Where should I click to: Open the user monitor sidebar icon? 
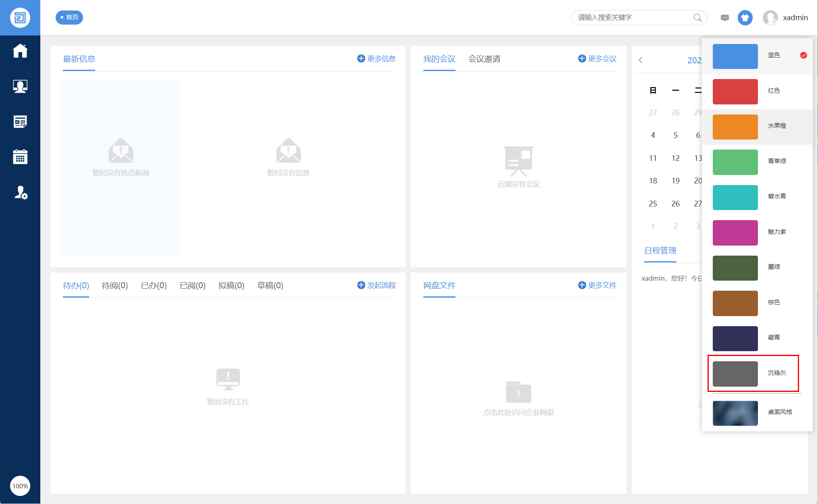pos(20,86)
